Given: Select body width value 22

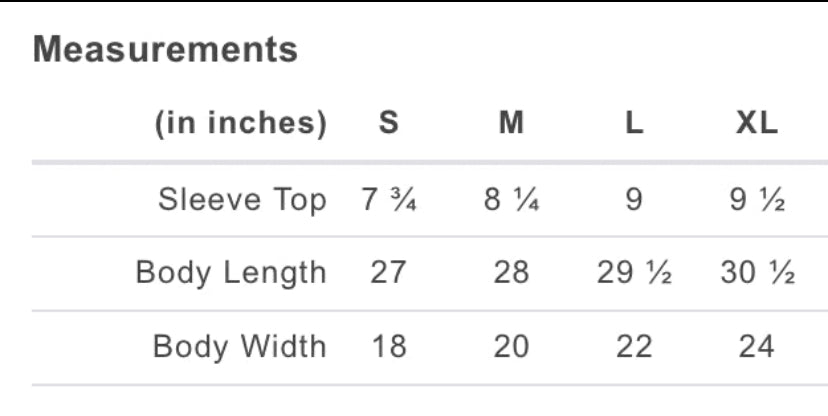Looking at the screenshot, I should click(634, 347).
